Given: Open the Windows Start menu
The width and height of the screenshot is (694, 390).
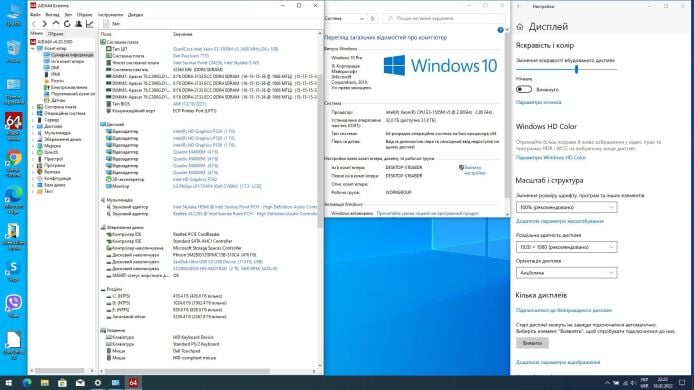Looking at the screenshot, I should coord(8,383).
